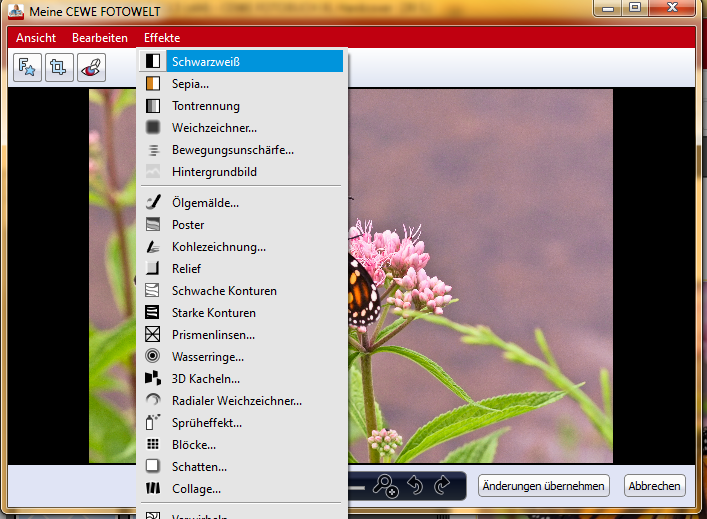Click the red-eye removal tool icon
This screenshot has height=519, width=707.
click(x=92, y=68)
